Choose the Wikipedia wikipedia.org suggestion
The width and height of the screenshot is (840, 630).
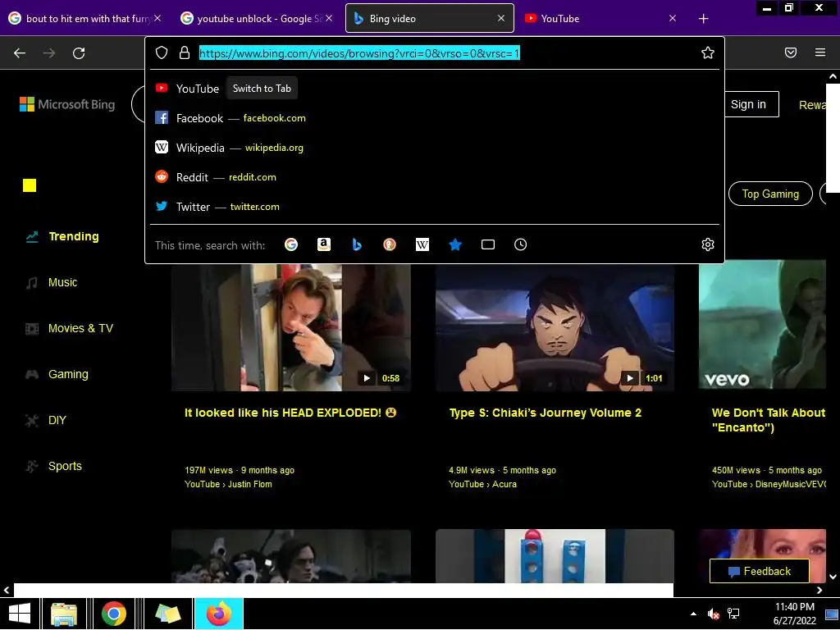click(x=434, y=148)
